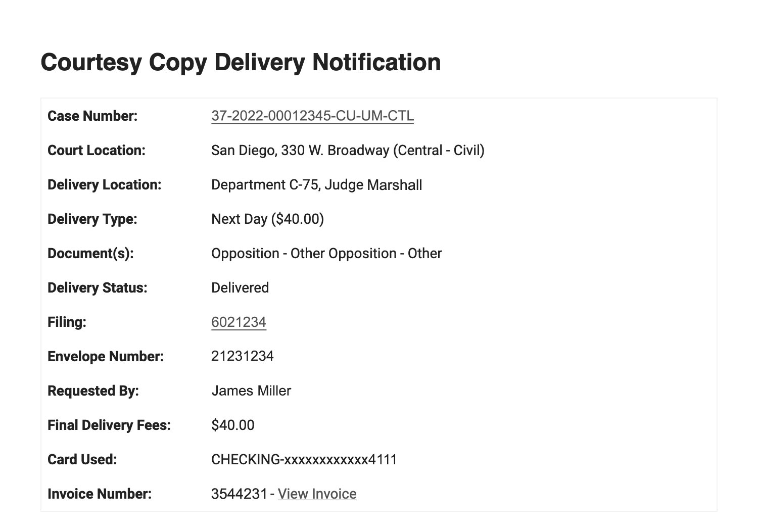
Task: Click Next Day ($40.00) delivery type value
Action: (x=268, y=219)
